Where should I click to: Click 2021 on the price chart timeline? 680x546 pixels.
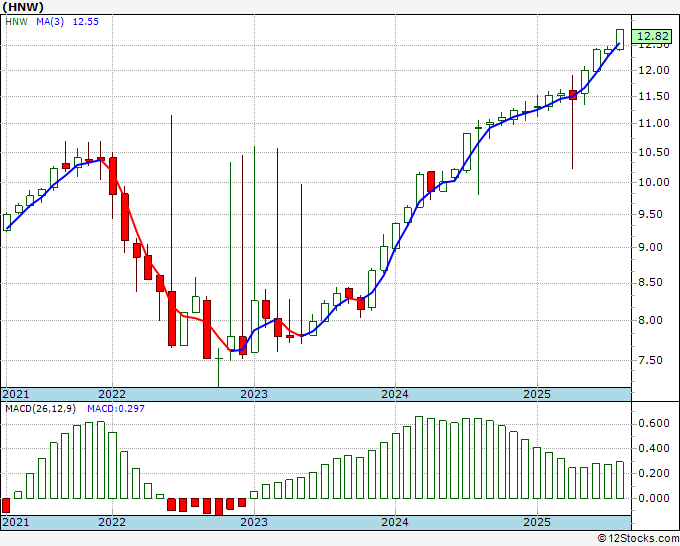coord(16,394)
